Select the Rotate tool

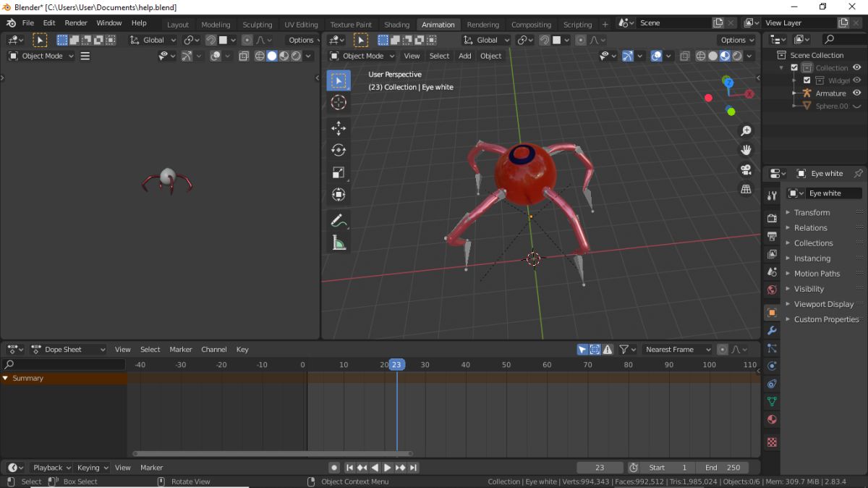338,150
